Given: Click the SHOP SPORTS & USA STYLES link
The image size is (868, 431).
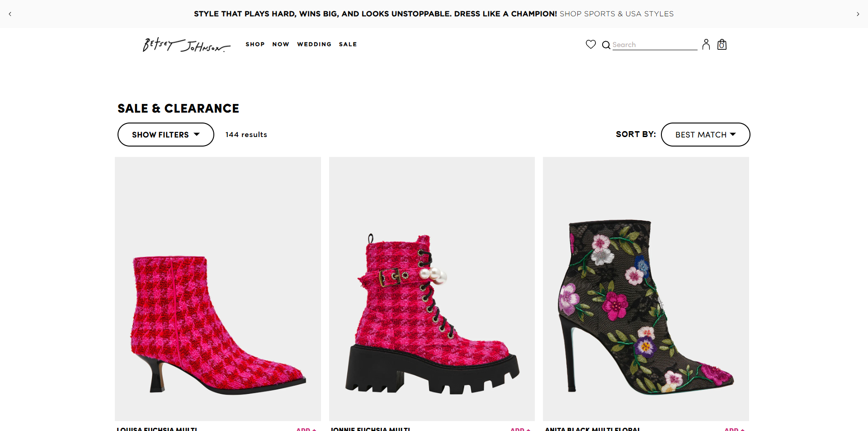Looking at the screenshot, I should [x=617, y=14].
